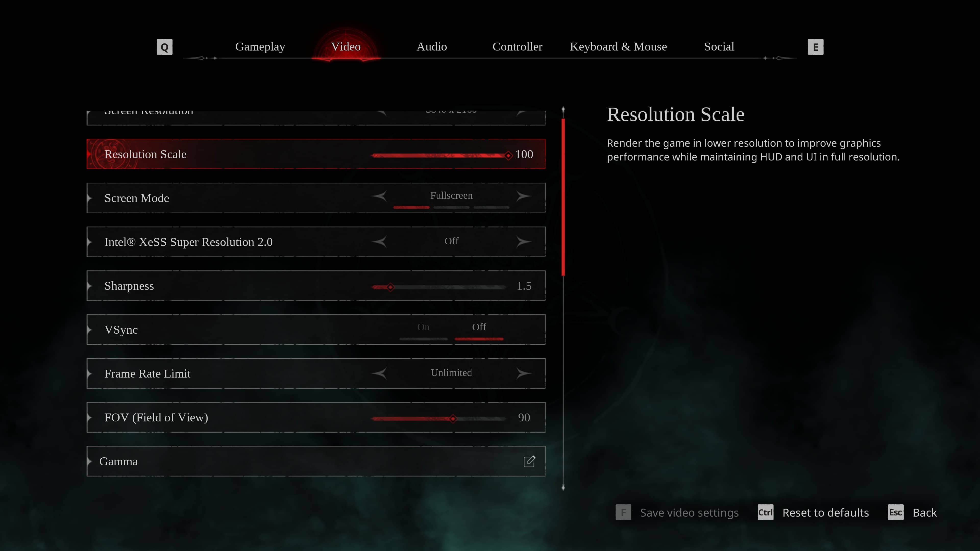Select the Fullscreen mode indicator bar
Image resolution: width=980 pixels, height=551 pixels.
[411, 207]
